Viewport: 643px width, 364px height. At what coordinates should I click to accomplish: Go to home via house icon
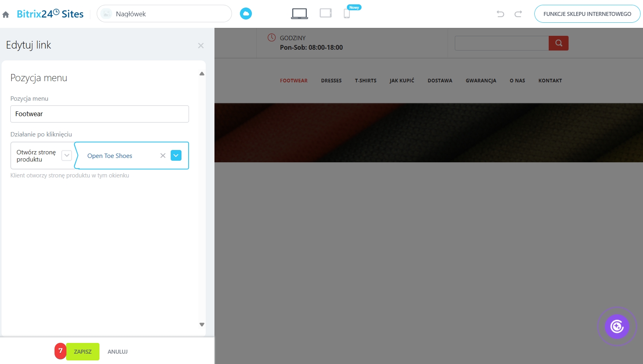[6, 15]
